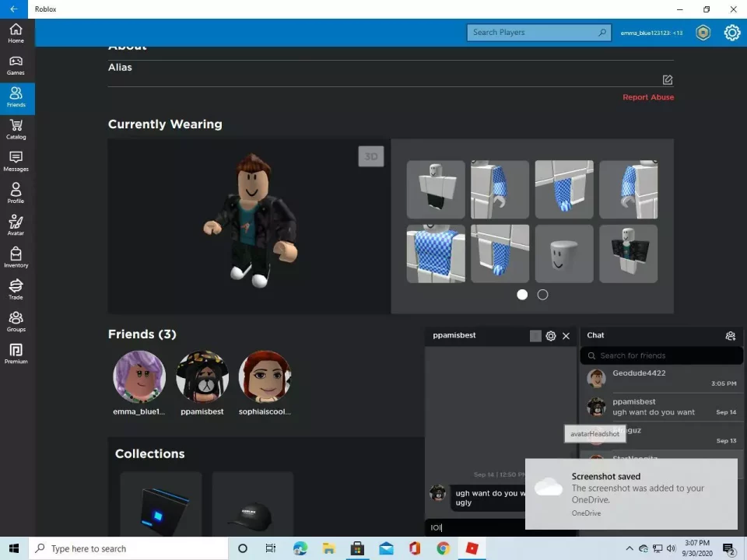Click the Windows taskbar search box
This screenshot has height=560, width=747.
(128, 548)
